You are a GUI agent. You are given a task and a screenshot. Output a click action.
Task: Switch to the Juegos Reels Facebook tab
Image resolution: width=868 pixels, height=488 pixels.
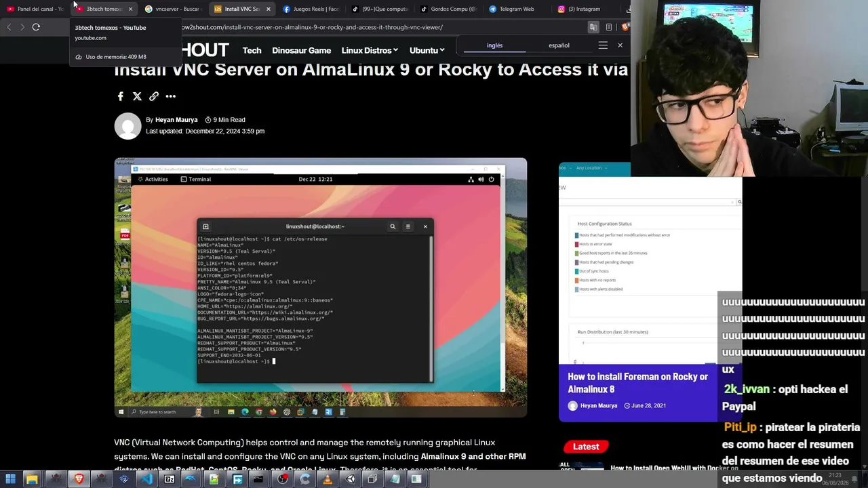click(311, 9)
